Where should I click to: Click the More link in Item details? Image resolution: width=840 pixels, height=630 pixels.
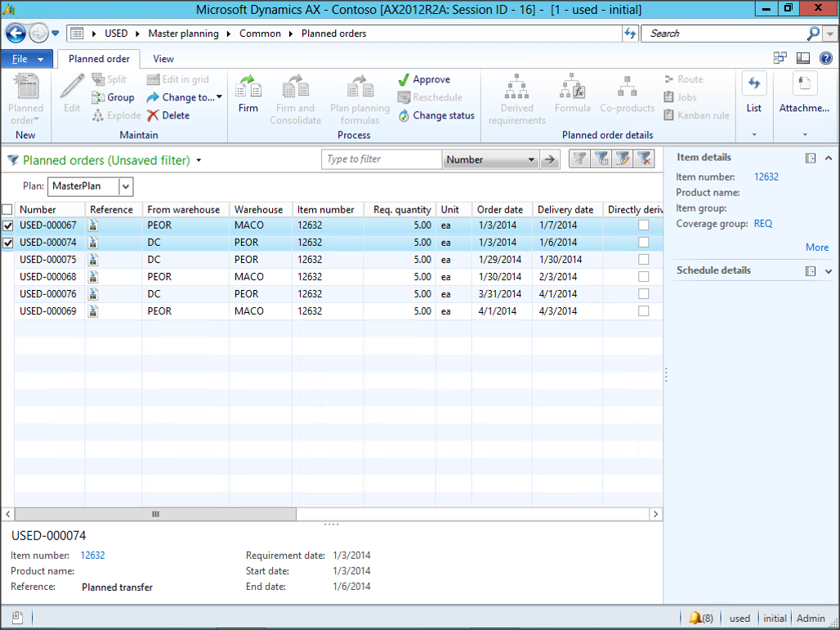pos(816,248)
